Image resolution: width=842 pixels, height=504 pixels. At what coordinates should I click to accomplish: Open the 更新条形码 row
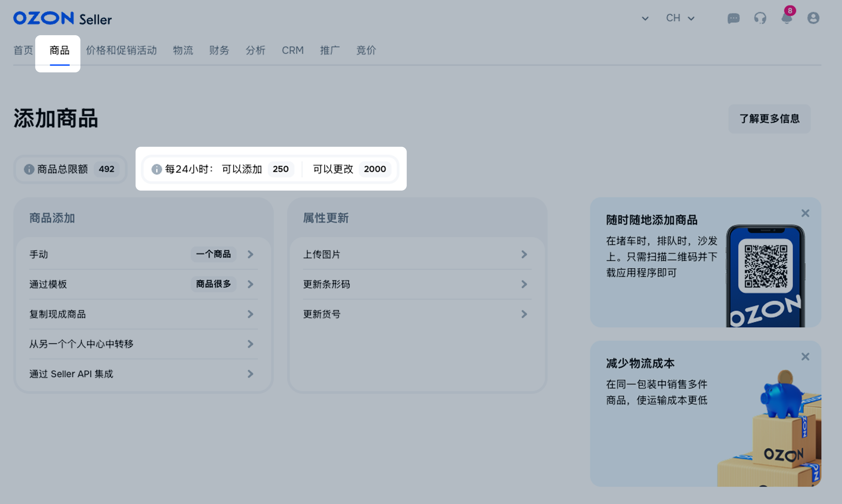coord(417,284)
